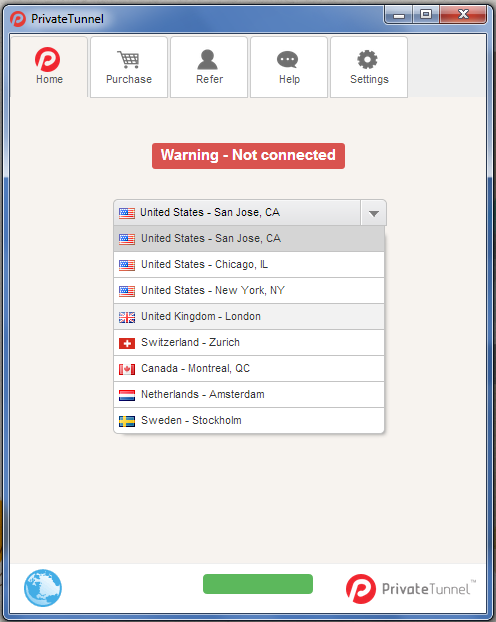Open the Purchase tab
496x622 pixels.
tap(129, 67)
